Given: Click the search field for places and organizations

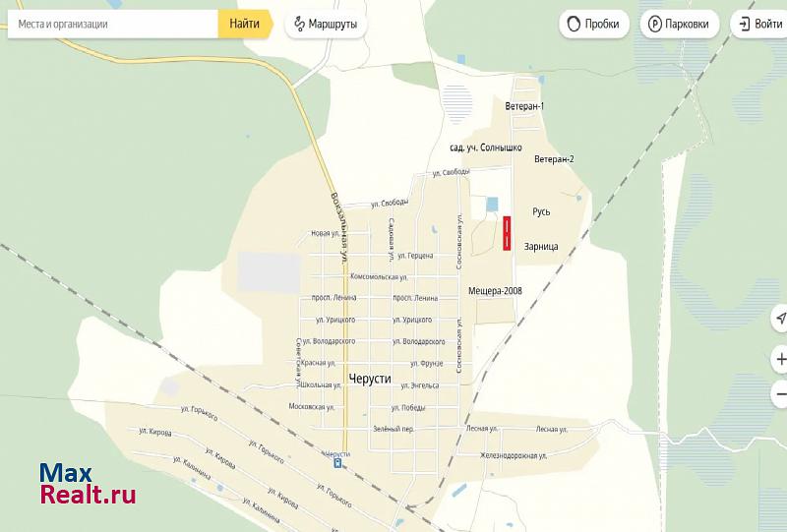Looking at the screenshot, I should [x=113, y=24].
